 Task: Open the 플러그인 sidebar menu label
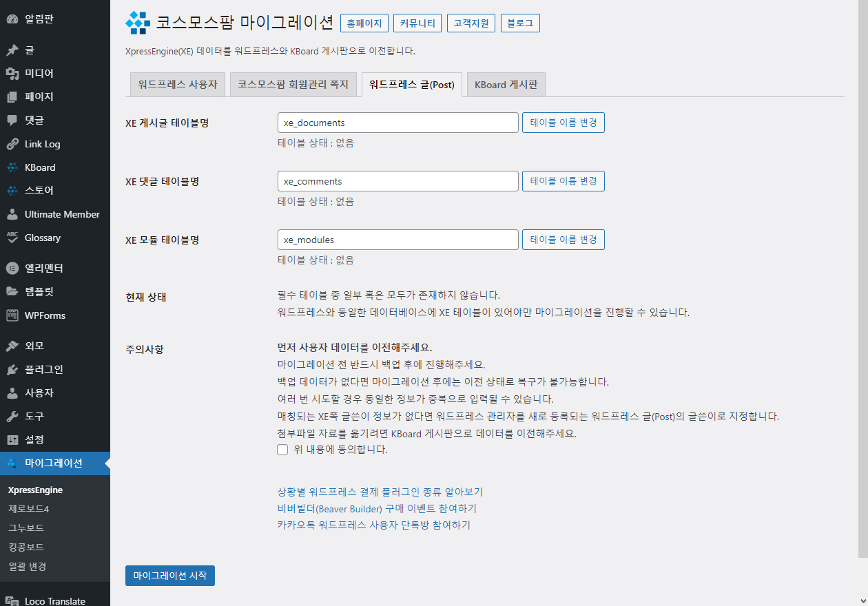pyautogui.click(x=44, y=369)
